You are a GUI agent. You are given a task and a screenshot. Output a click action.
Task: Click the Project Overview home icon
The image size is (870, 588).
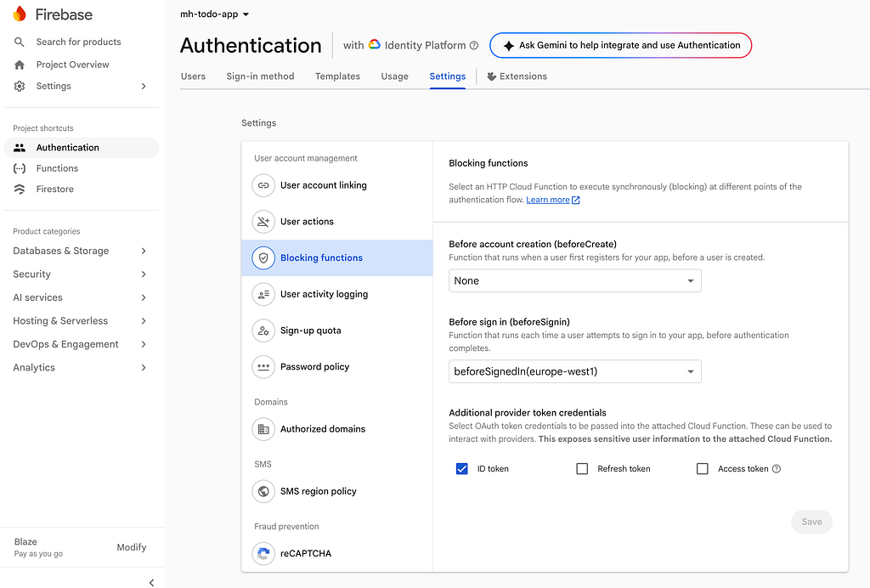click(x=20, y=65)
